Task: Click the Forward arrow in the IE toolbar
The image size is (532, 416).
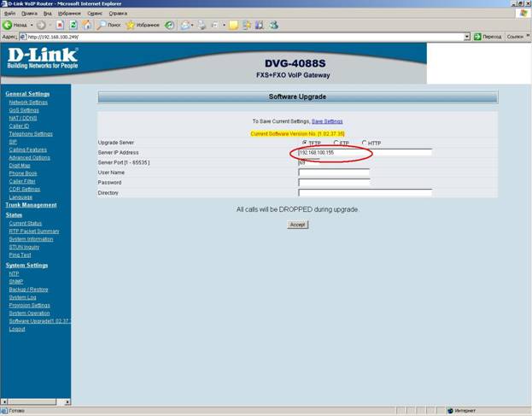Action: pos(41,25)
